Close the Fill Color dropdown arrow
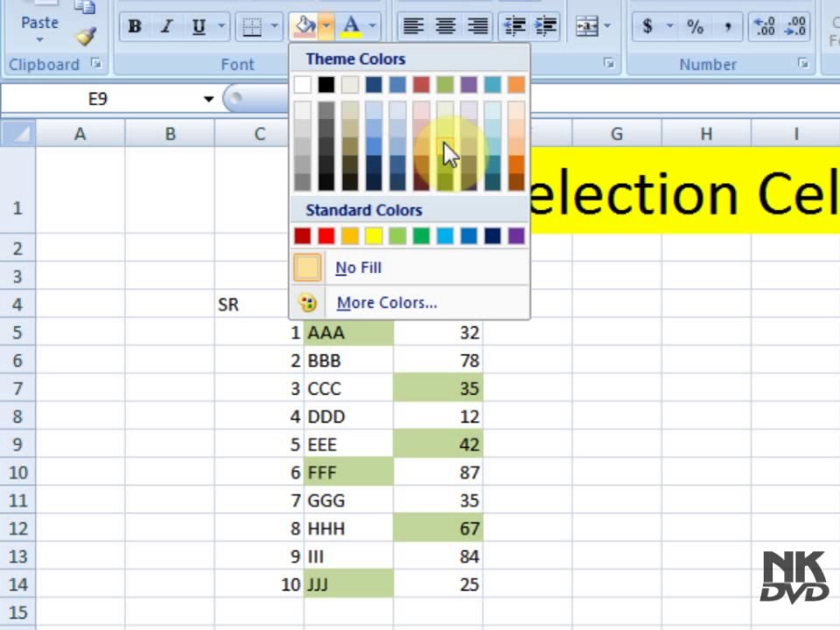 click(326, 25)
